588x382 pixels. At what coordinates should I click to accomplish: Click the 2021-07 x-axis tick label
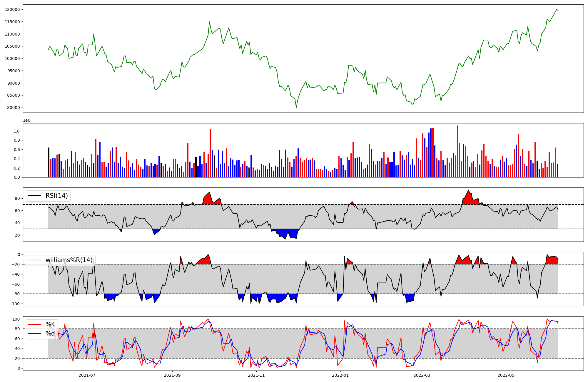pos(87,375)
